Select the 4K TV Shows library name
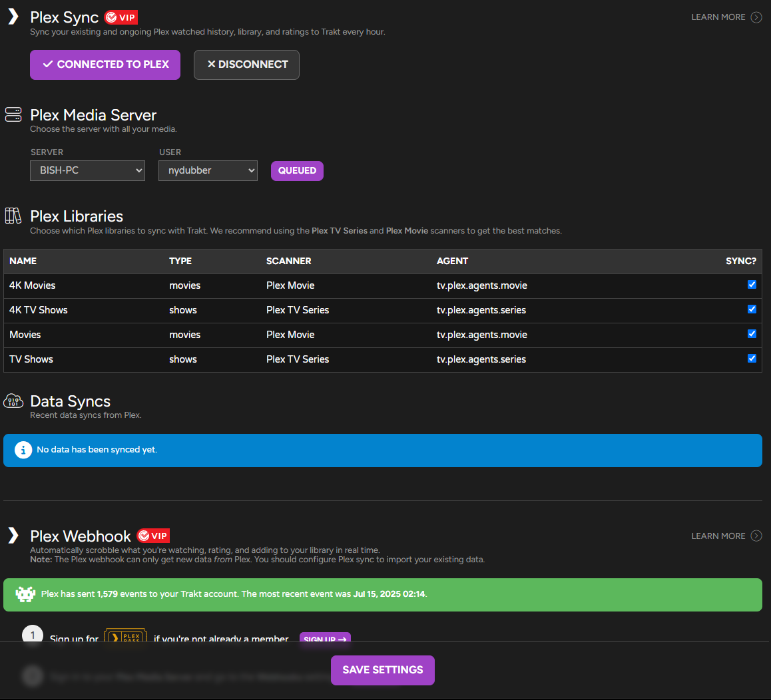771x700 pixels. click(x=39, y=310)
